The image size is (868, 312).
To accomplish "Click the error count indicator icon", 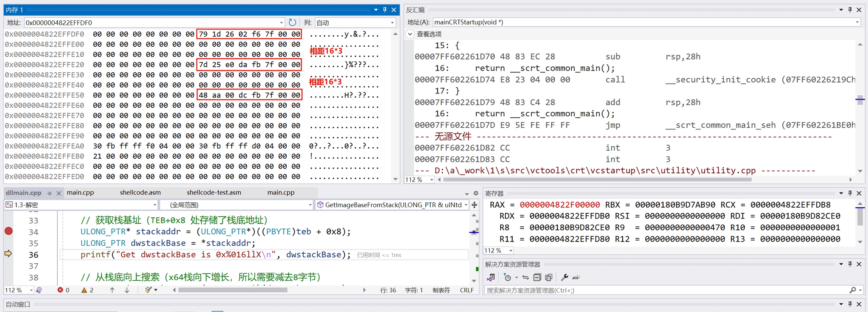I will (x=60, y=290).
